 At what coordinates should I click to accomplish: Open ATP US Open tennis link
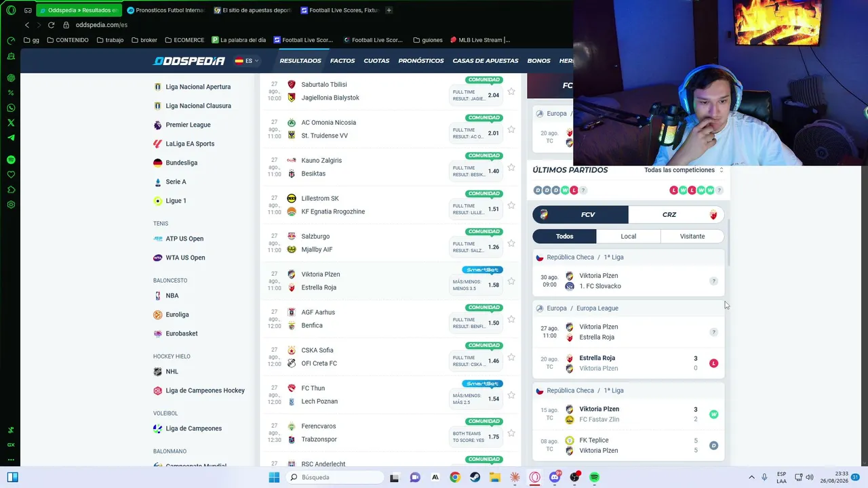click(184, 239)
